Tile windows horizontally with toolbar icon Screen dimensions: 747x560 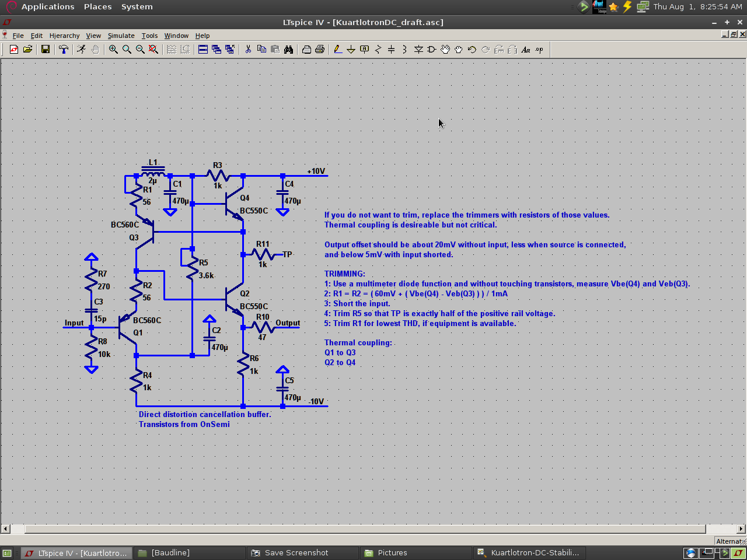coord(203,50)
